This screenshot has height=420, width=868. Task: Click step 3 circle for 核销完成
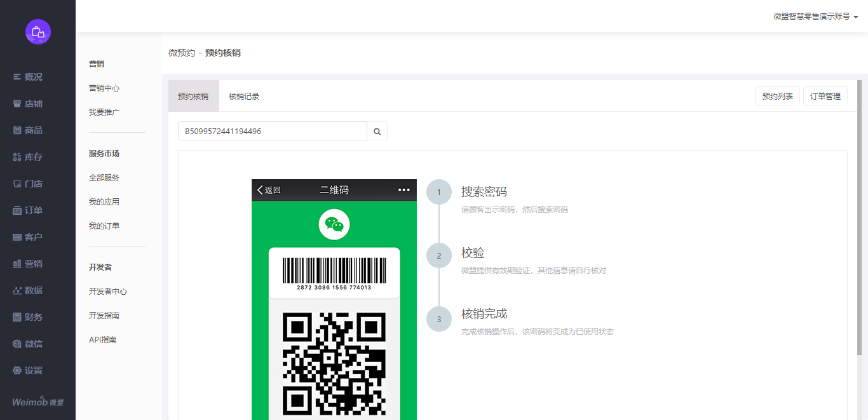[439, 319]
